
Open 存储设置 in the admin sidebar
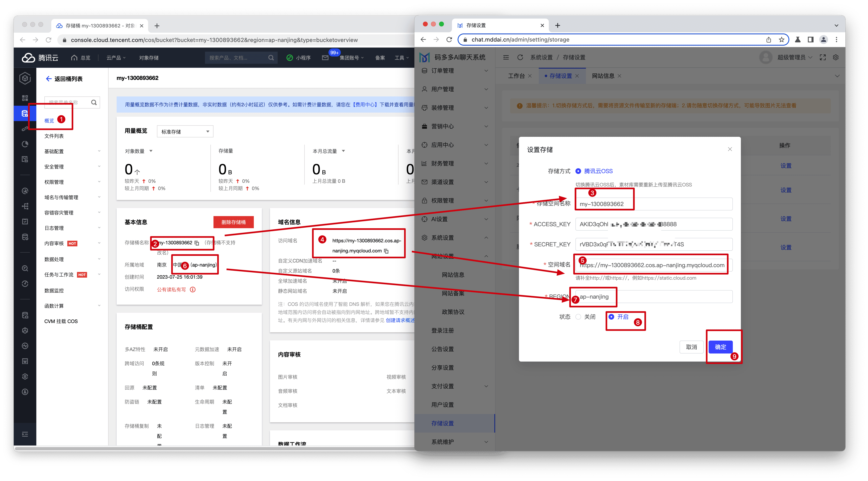pos(455,423)
